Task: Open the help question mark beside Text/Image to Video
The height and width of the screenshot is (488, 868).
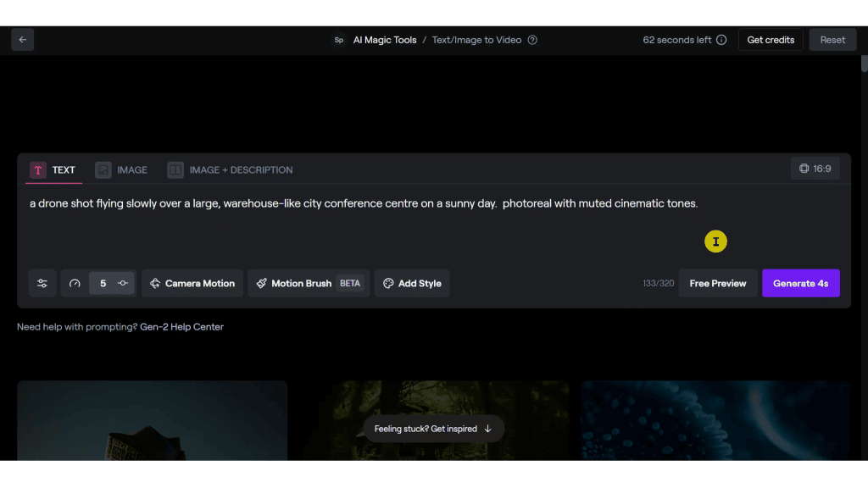Action: coord(531,40)
